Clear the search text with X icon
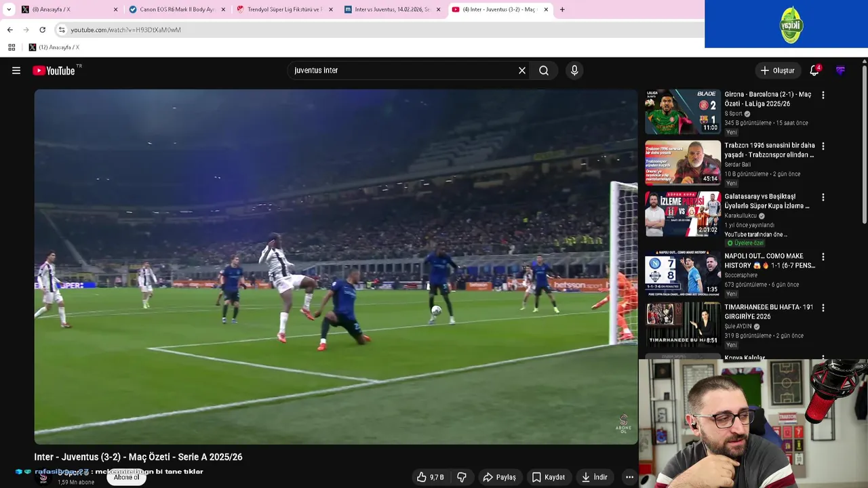This screenshot has height=488, width=868. point(522,70)
